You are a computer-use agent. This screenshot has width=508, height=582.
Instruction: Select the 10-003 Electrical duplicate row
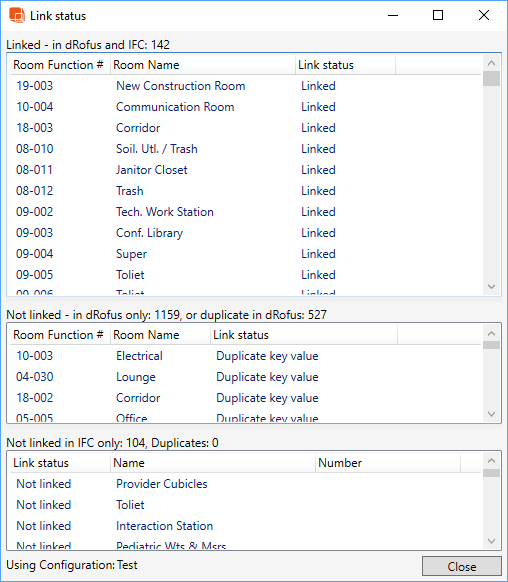click(246, 356)
